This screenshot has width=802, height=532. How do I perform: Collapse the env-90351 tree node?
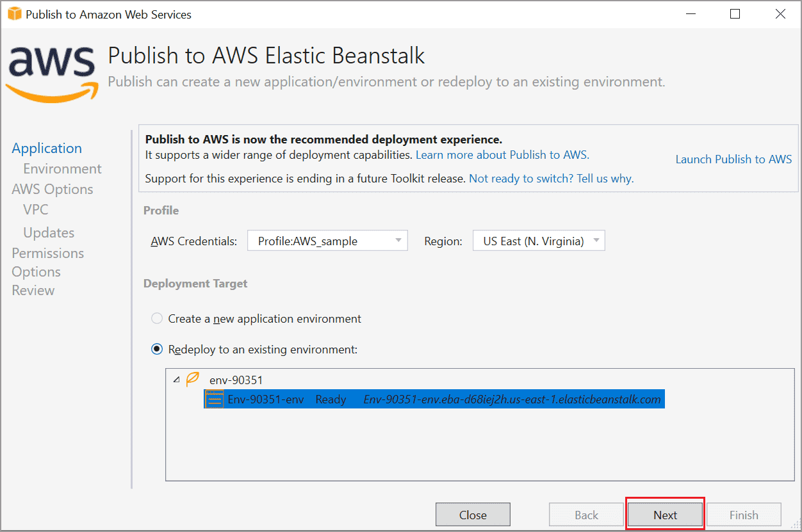pos(177,379)
